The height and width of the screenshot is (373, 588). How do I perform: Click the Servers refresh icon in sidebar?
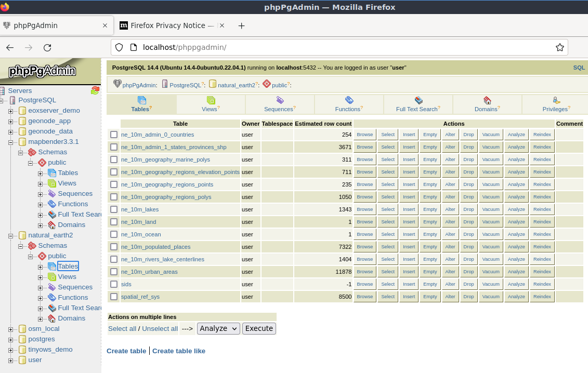pos(95,90)
